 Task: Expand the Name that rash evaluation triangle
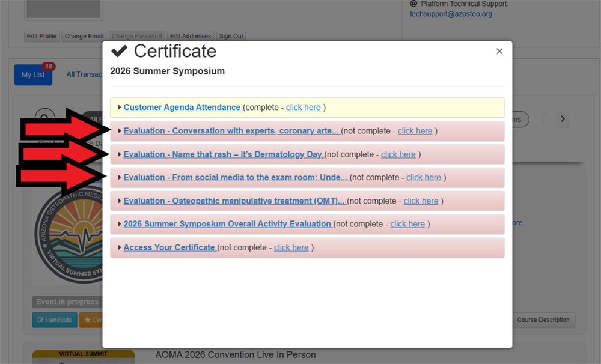[x=120, y=154]
